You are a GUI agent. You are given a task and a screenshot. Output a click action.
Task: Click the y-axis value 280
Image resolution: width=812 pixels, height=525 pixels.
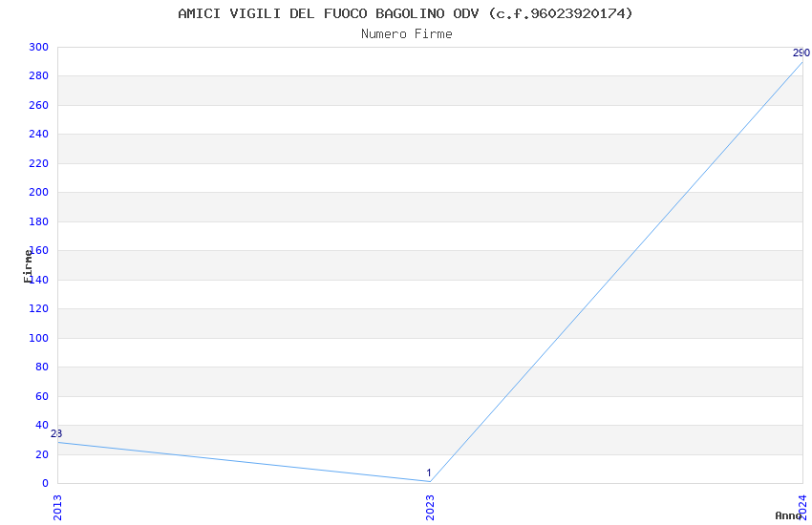tap(39, 76)
